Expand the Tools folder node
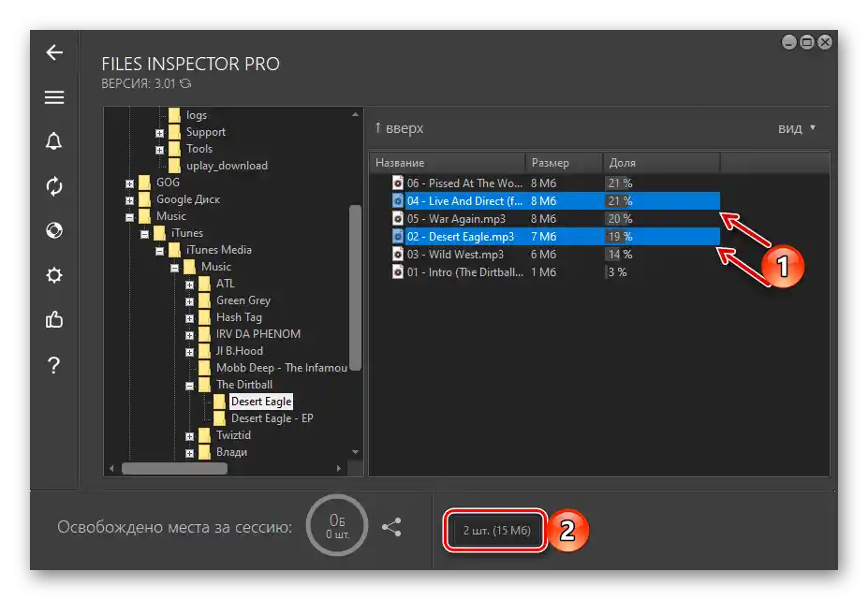The height and width of the screenshot is (600, 868). [x=159, y=150]
